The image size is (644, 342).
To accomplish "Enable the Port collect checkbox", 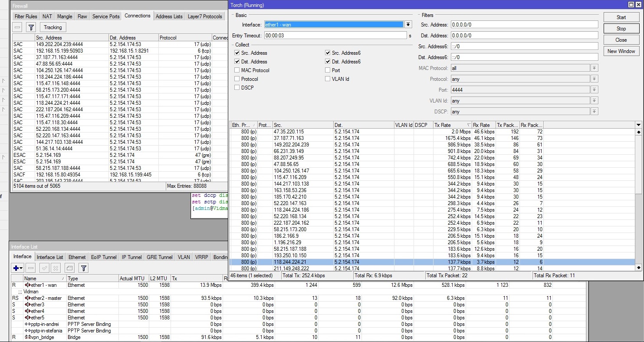I will (328, 70).
